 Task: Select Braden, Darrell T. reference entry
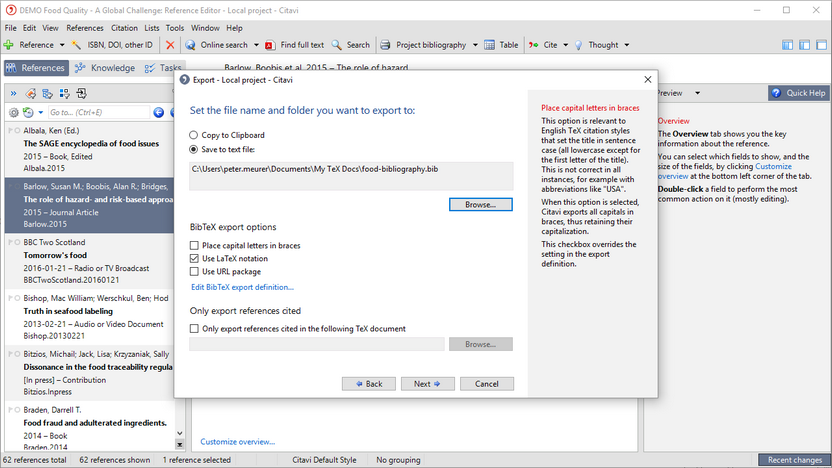point(90,428)
